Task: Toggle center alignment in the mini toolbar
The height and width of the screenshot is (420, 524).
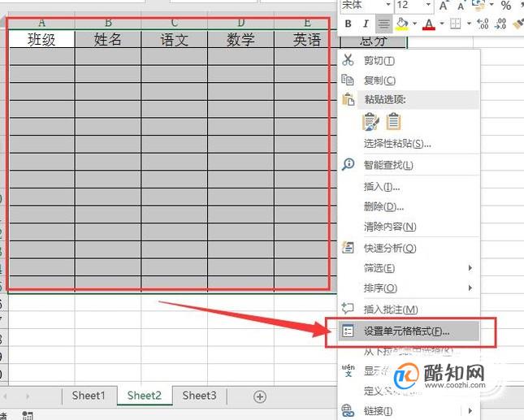Action: click(x=383, y=24)
